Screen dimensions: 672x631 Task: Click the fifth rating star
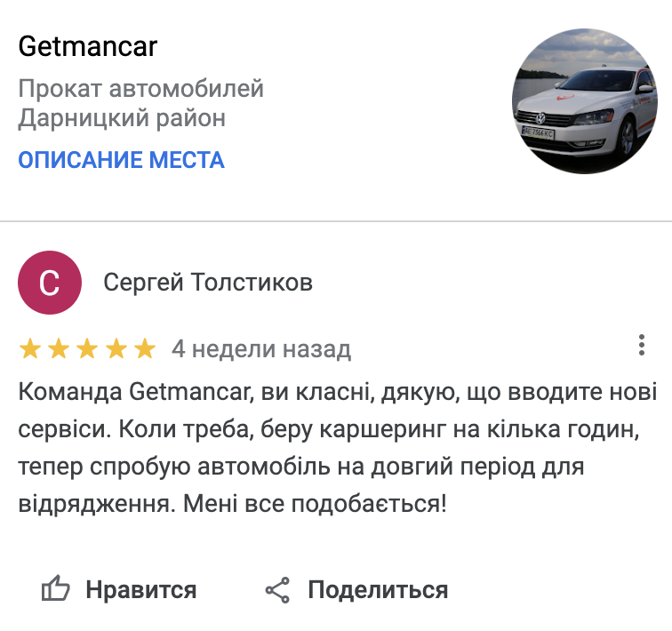pyautogui.click(x=144, y=348)
